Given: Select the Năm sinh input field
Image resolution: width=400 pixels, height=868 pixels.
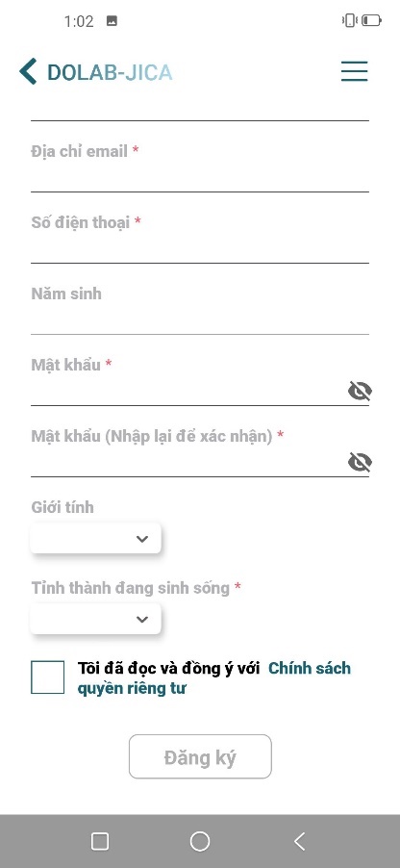Looking at the screenshot, I should pos(200,319).
